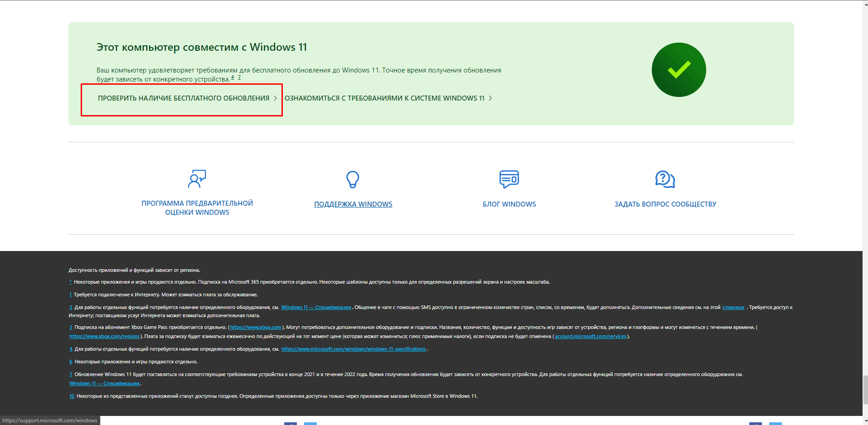Open Windows 11 — Спецификации link in footnote 2
Image resolution: width=868 pixels, height=425 pixels.
pyautogui.click(x=316, y=308)
